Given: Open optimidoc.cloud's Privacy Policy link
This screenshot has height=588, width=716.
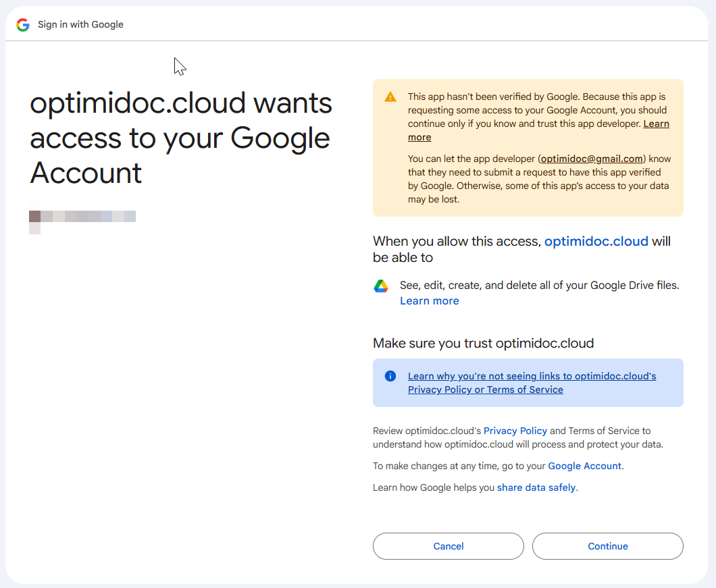Looking at the screenshot, I should click(515, 431).
